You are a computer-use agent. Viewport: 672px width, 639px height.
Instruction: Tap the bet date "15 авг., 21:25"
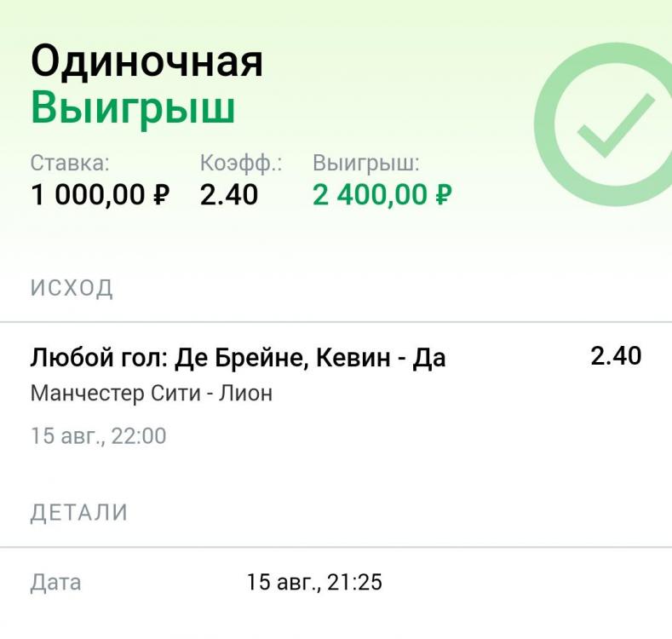[314, 583]
